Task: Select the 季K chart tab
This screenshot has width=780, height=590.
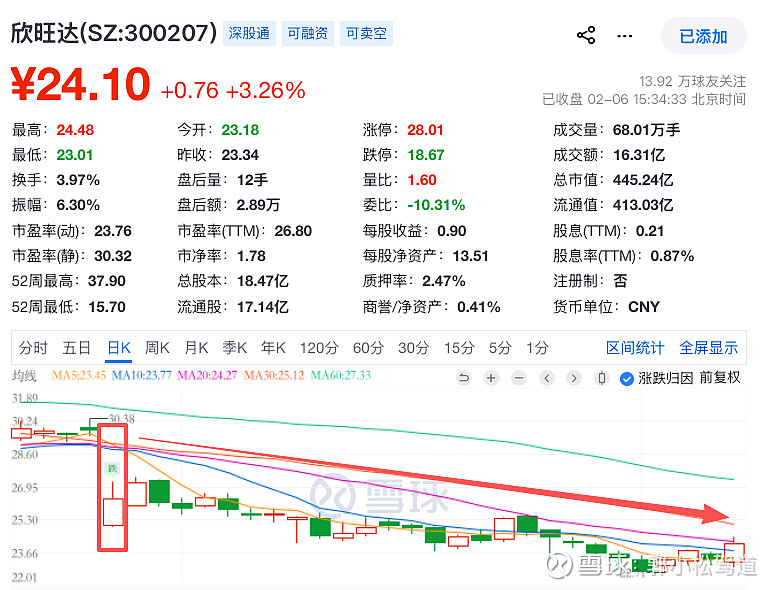Action: [235, 348]
